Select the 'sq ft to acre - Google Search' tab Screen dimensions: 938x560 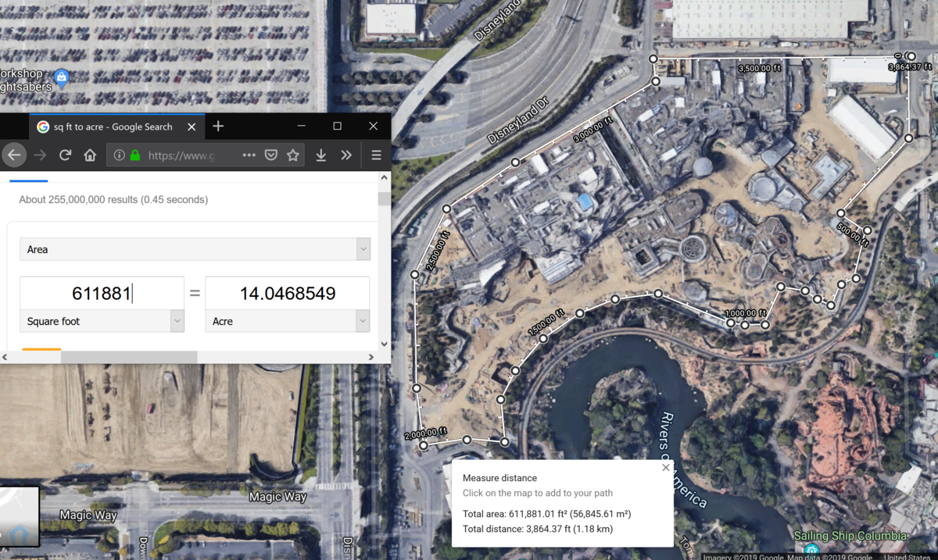tap(117, 127)
